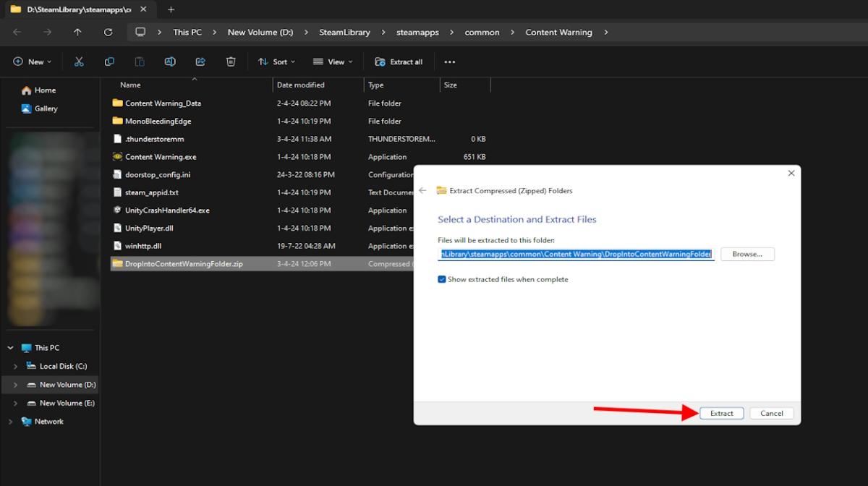Click the Cut scissors icon in toolbar

[79, 62]
